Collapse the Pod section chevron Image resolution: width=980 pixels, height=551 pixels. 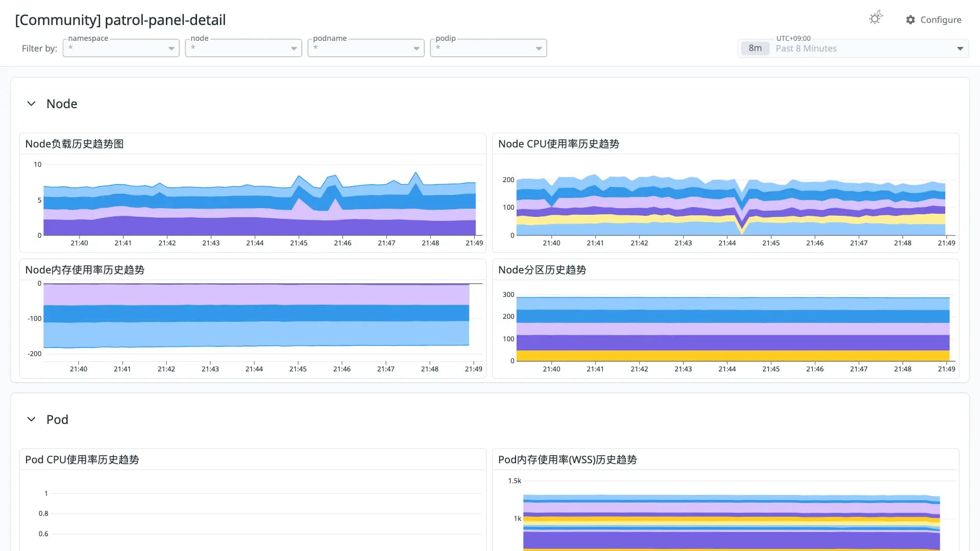[31, 419]
